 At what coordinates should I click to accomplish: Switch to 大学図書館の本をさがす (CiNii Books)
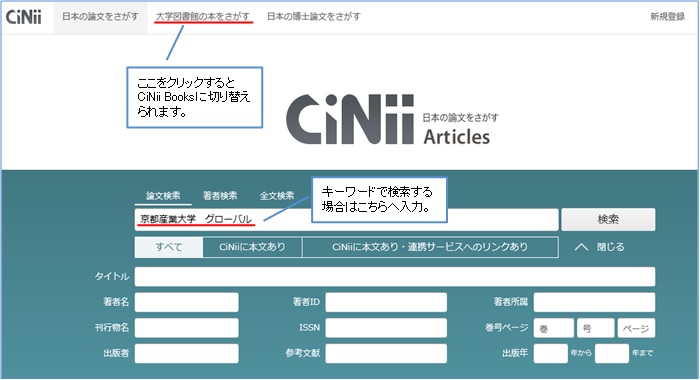203,17
